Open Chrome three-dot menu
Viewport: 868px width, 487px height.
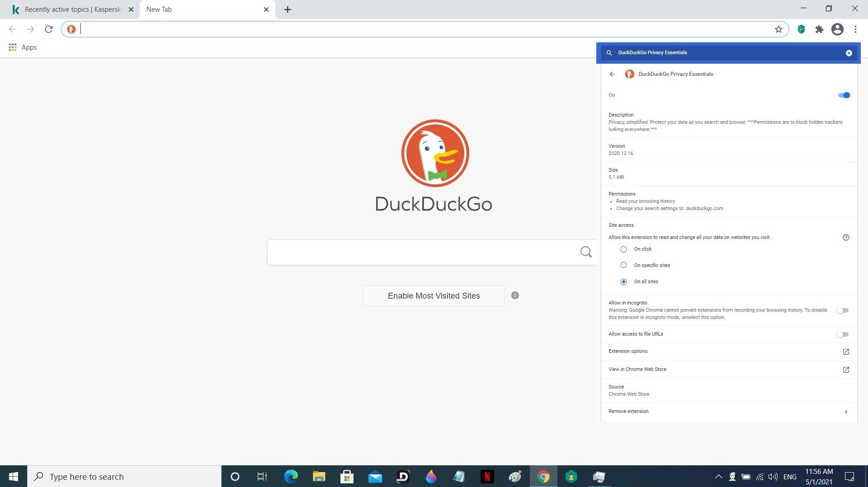(x=855, y=29)
